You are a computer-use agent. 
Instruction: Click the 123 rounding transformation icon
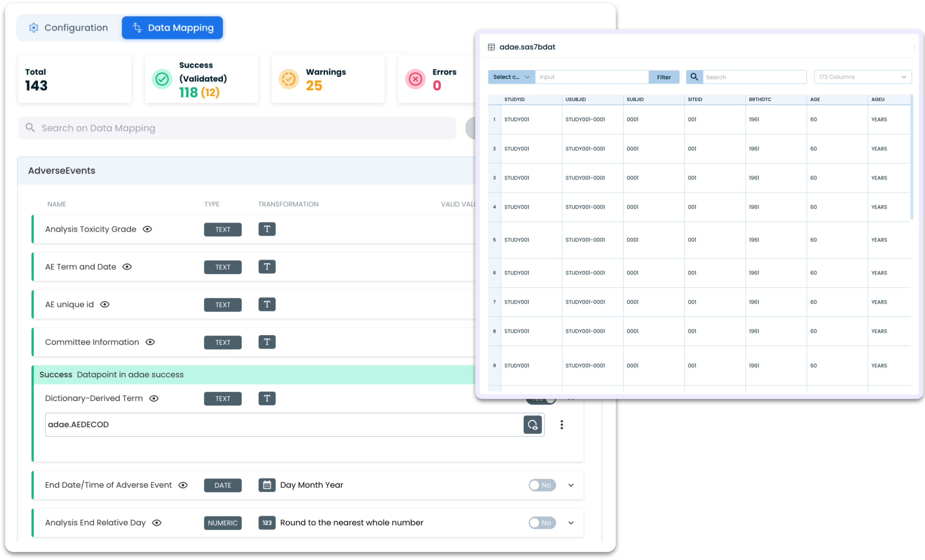[267, 523]
